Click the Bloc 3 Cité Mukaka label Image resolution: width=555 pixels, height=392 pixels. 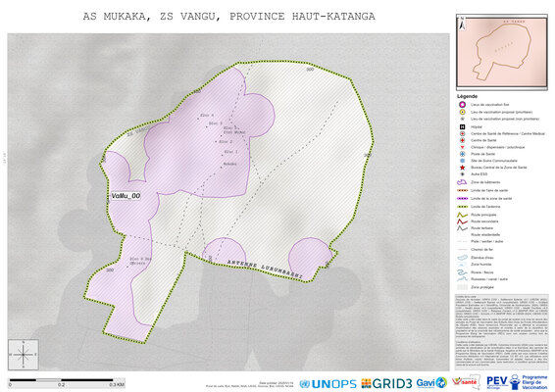[234, 129]
